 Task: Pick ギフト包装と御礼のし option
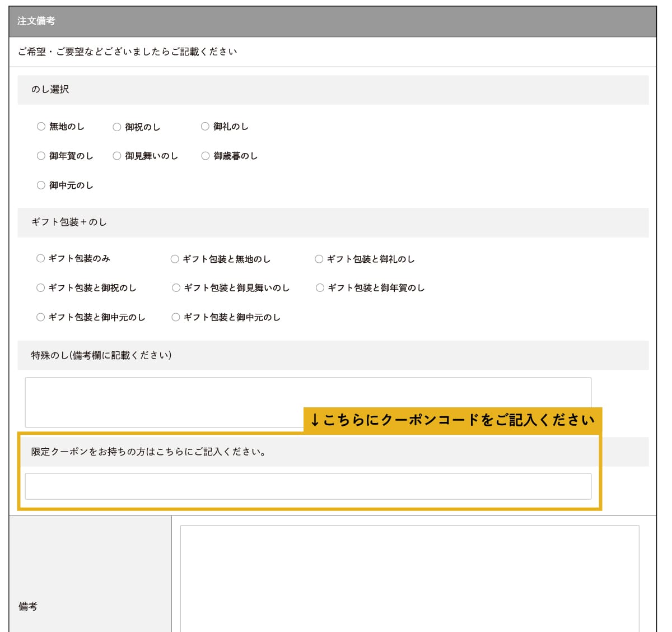click(x=319, y=259)
